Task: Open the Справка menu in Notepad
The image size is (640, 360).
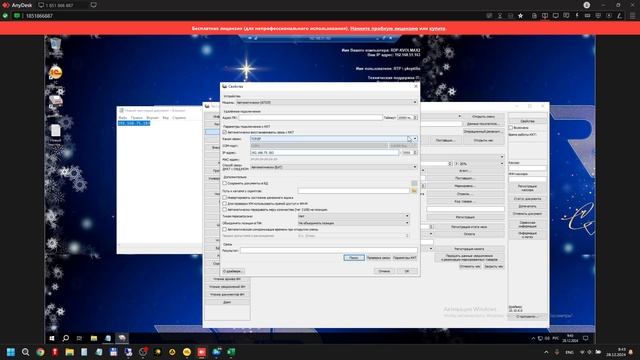Action: [179, 118]
